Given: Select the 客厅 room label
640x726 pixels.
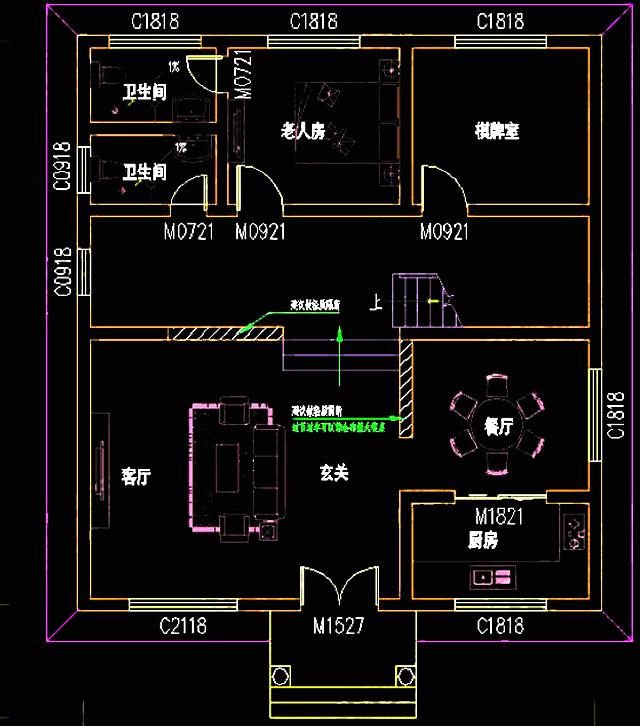Looking at the screenshot, I should pyautogui.click(x=136, y=476).
